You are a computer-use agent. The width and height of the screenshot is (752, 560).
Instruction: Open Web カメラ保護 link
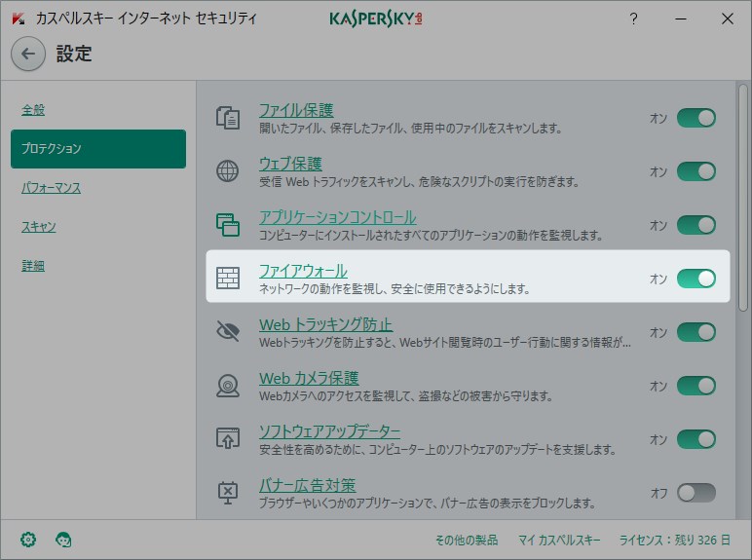point(309,378)
